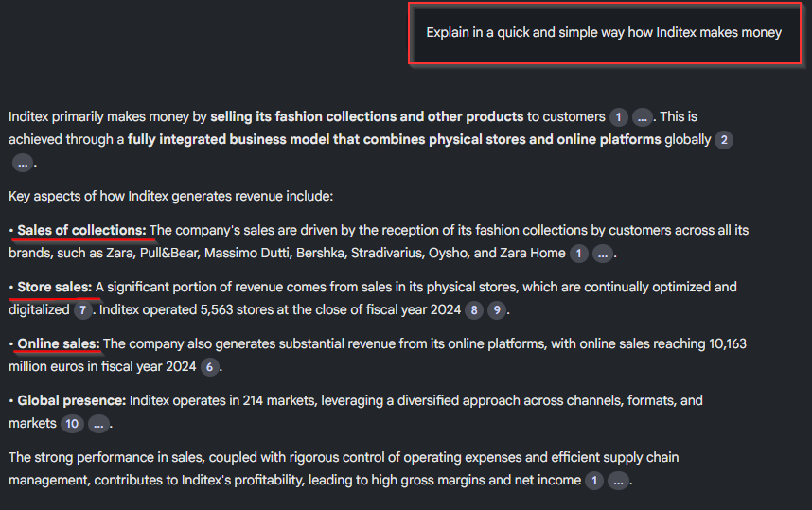Image resolution: width=812 pixels, height=510 pixels.
Task: Click citation 8 after "fiscal year 2024"
Action: click(474, 310)
